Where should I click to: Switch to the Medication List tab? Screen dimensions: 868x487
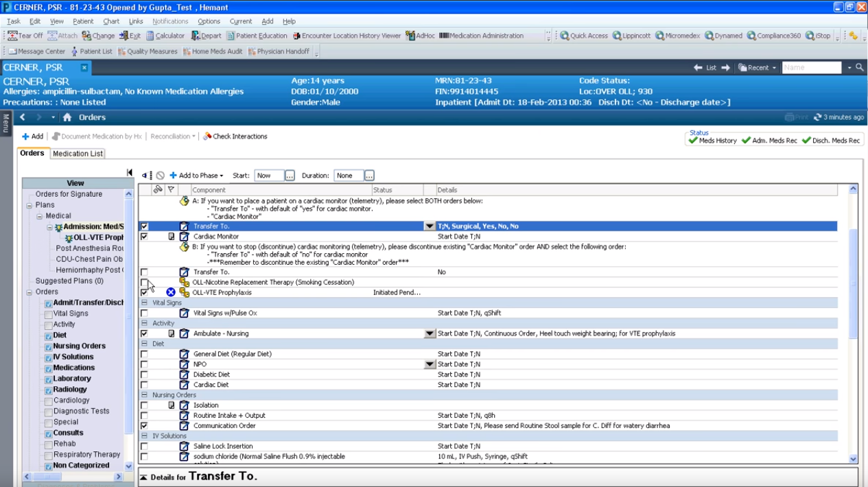pyautogui.click(x=78, y=154)
